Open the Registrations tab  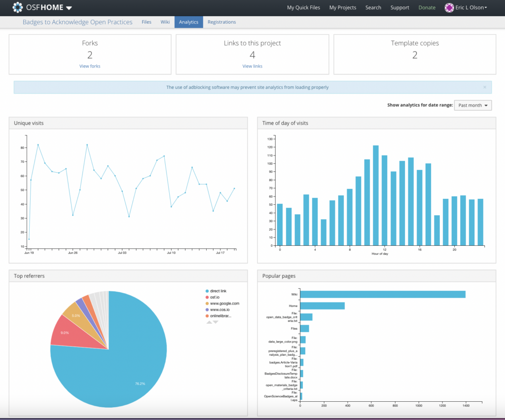coord(221,22)
